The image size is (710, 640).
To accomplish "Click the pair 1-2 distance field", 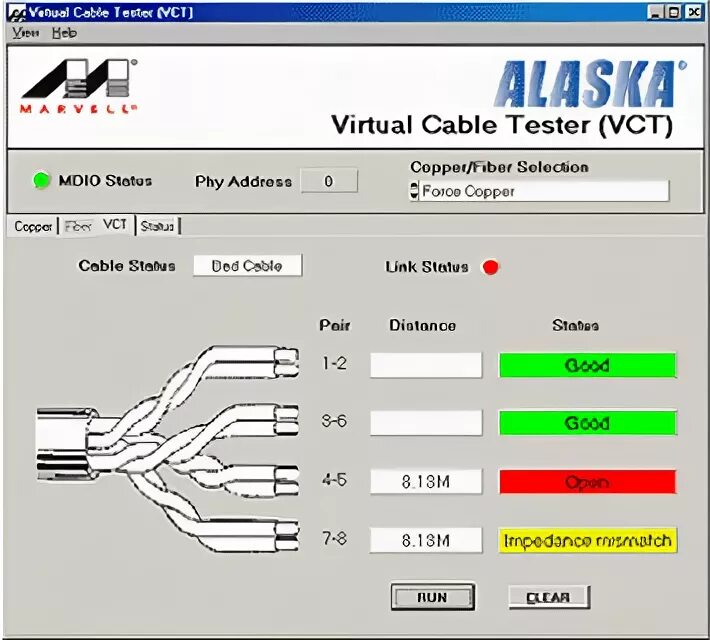I will click(426, 365).
